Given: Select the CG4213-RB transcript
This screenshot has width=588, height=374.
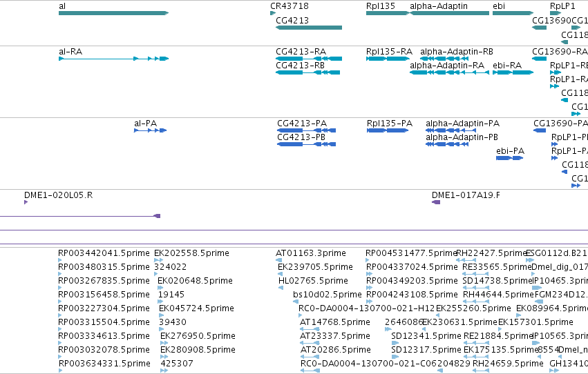Looking at the screenshot, I should pos(308,72).
